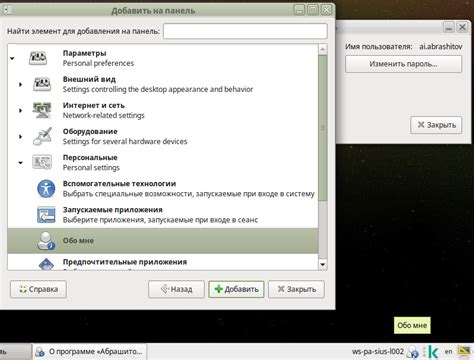474x360 pixels.
Task: Click the Справка help button
Action: tap(38, 289)
